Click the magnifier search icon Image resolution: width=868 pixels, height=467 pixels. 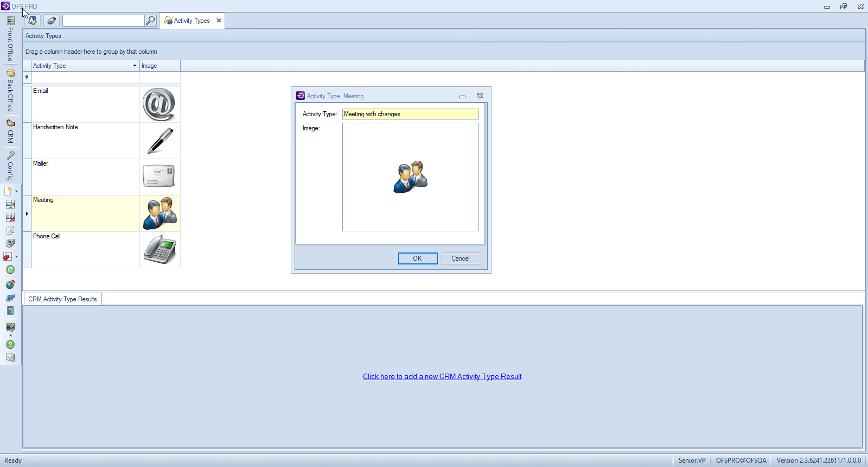pyautogui.click(x=150, y=21)
